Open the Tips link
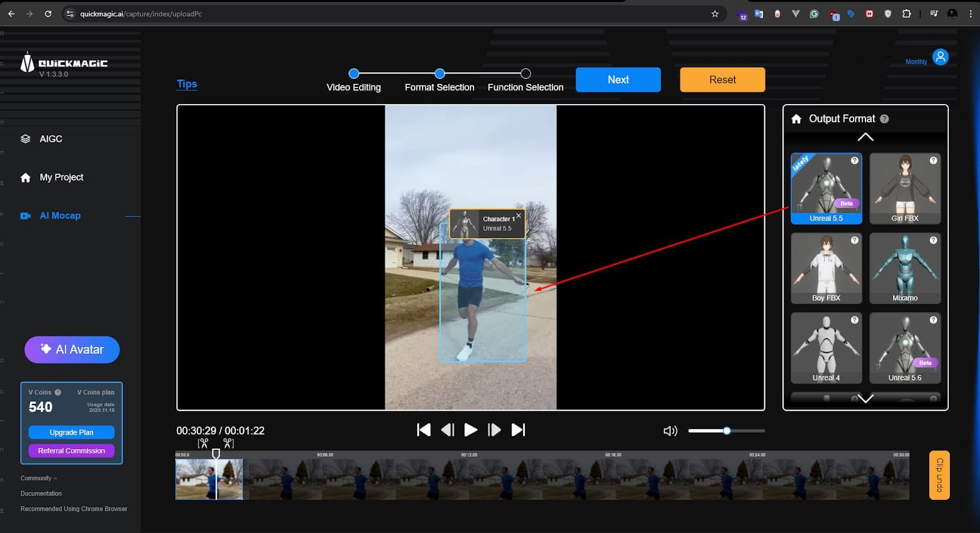This screenshot has width=980, height=533. pyautogui.click(x=187, y=84)
